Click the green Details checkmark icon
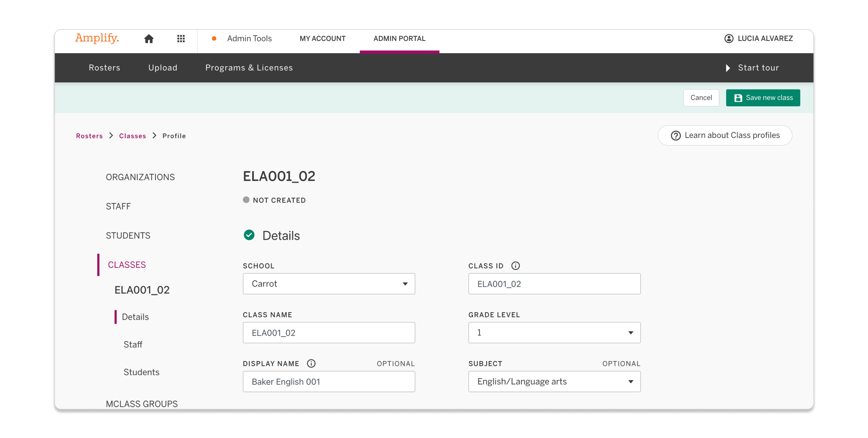 point(249,235)
